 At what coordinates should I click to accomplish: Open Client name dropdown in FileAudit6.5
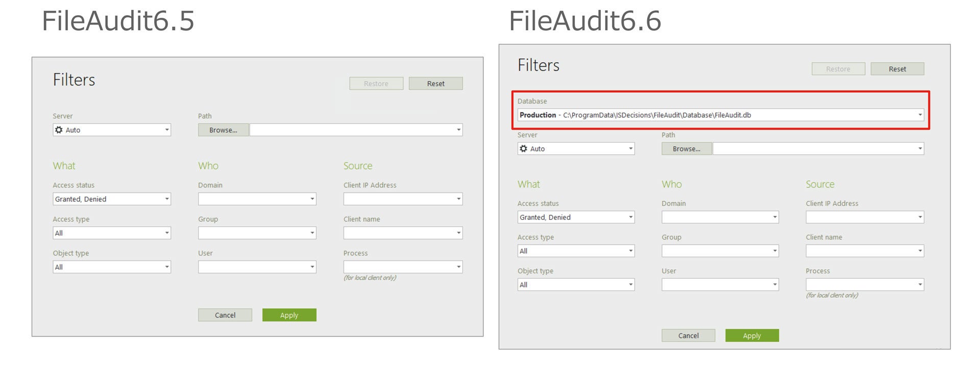point(403,233)
